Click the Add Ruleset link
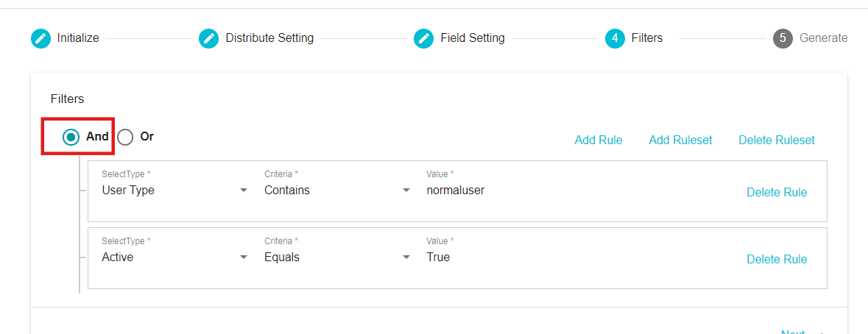Viewport: 868px width, 334px height. point(680,141)
